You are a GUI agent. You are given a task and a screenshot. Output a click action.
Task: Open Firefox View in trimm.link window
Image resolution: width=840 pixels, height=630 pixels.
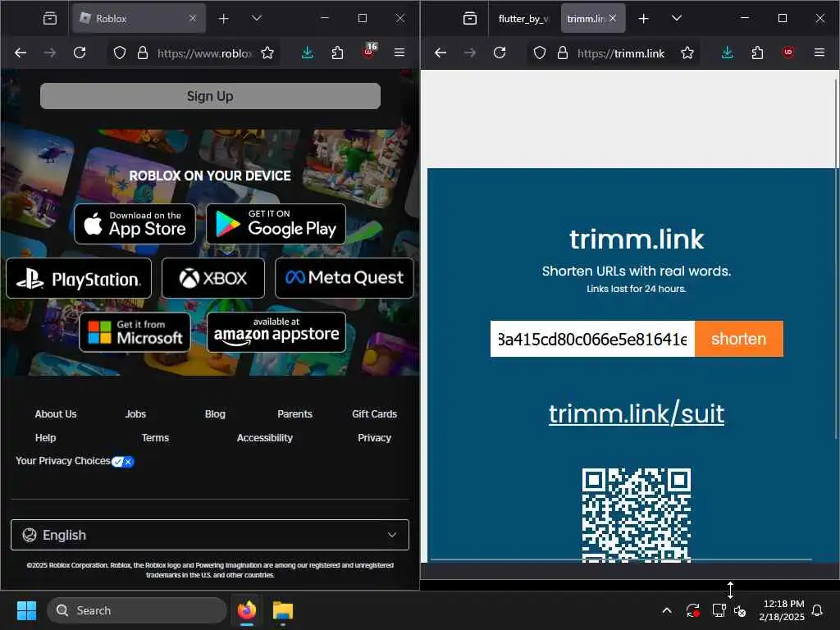470,19
